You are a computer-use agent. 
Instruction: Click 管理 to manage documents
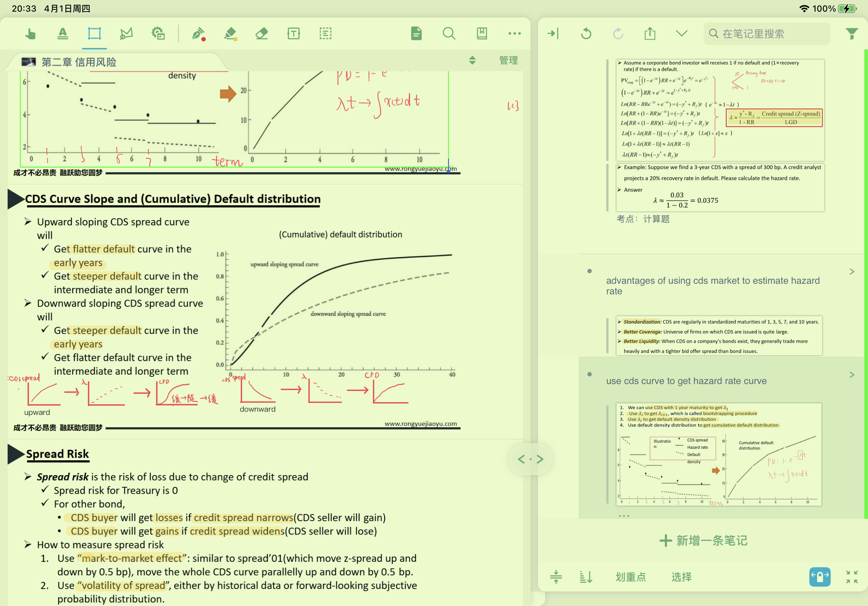click(x=508, y=60)
